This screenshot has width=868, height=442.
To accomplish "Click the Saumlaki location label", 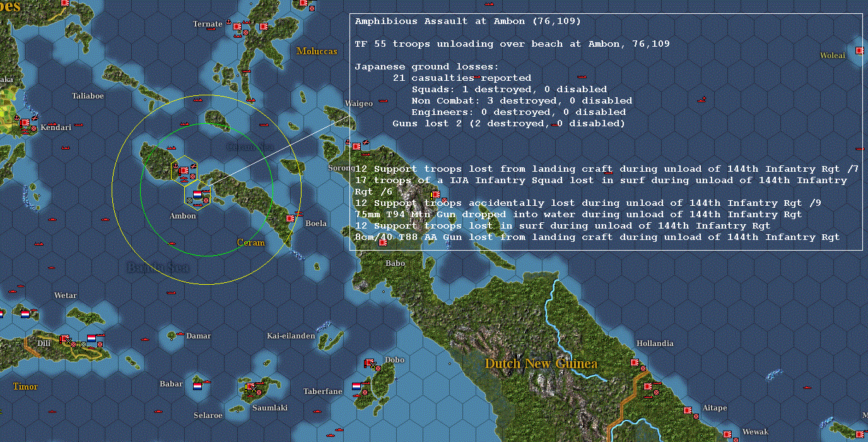I will (270, 408).
